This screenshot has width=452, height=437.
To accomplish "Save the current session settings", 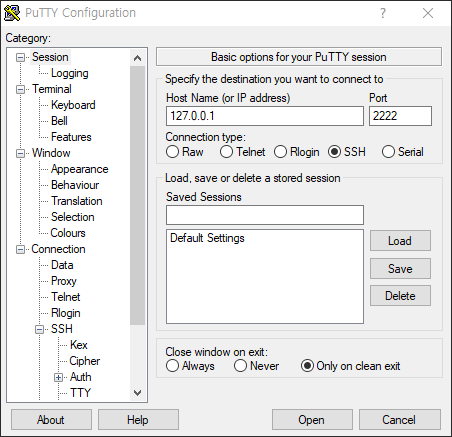I will pos(400,269).
